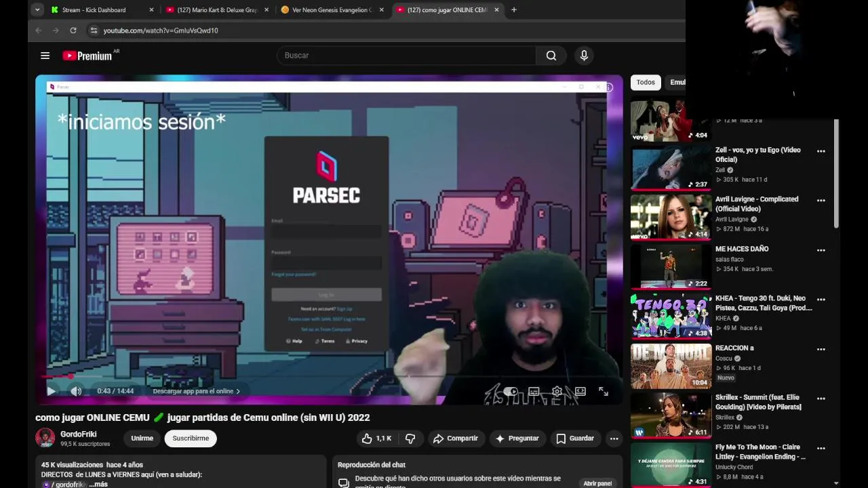
Task: Play the video with the play button
Action: click(52, 391)
